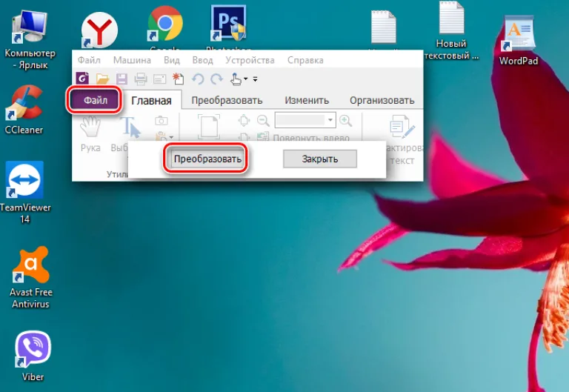Switch to the Преобразовать ribbon tab
Image resolution: width=569 pixels, height=392 pixels.
(x=227, y=100)
